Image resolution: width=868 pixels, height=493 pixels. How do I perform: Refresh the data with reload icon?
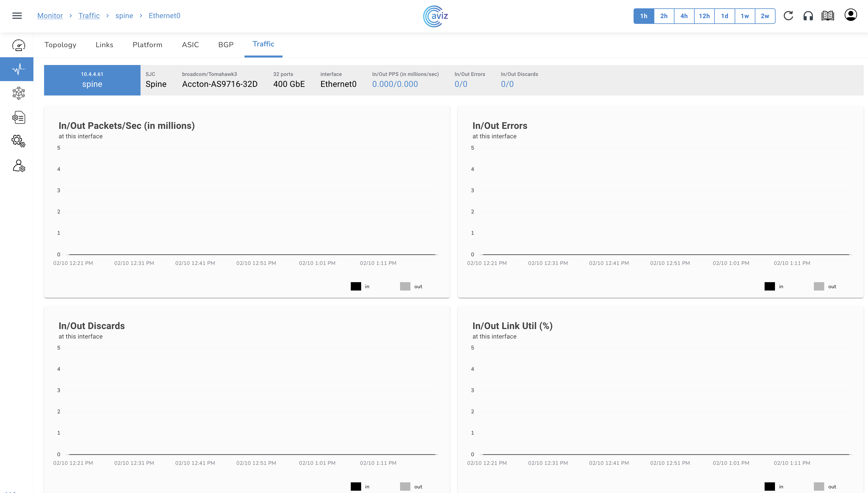pyautogui.click(x=788, y=16)
